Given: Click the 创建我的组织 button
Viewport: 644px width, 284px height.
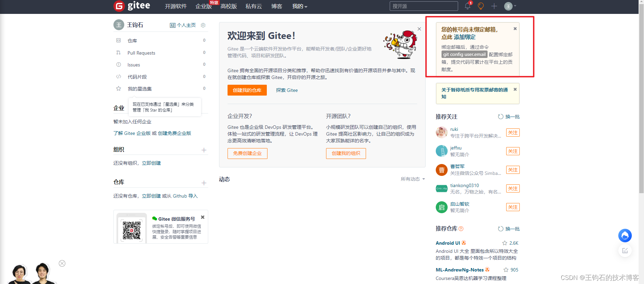Looking at the screenshot, I should pyautogui.click(x=346, y=154).
